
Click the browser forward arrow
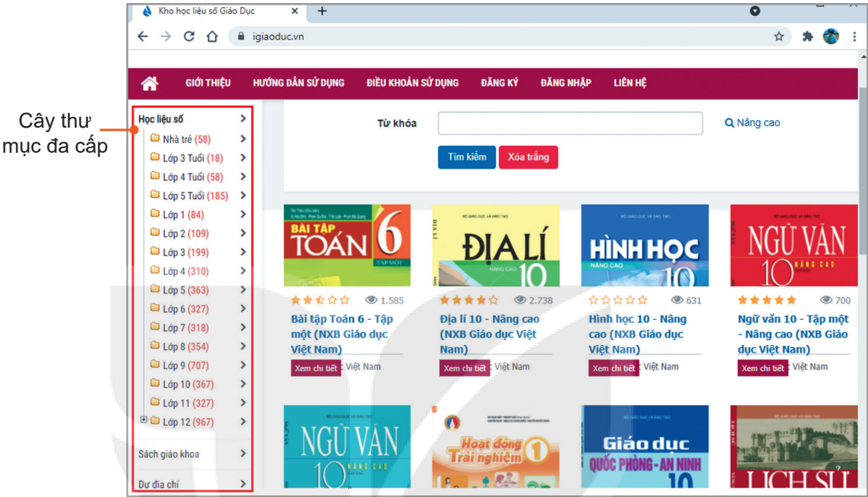click(166, 36)
